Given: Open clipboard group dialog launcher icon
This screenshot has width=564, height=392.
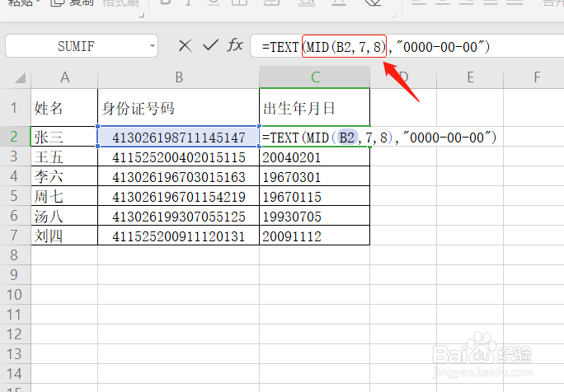Looking at the screenshot, I should click(142, 15).
